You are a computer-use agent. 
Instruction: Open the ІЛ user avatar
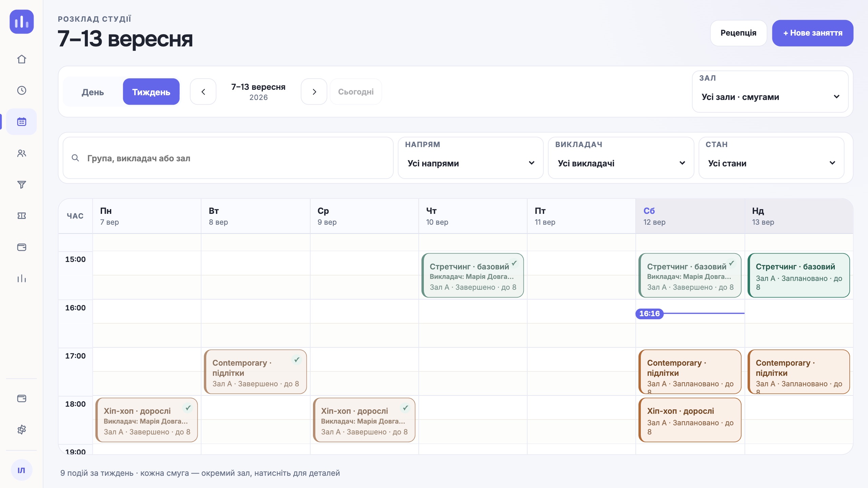[x=22, y=470]
